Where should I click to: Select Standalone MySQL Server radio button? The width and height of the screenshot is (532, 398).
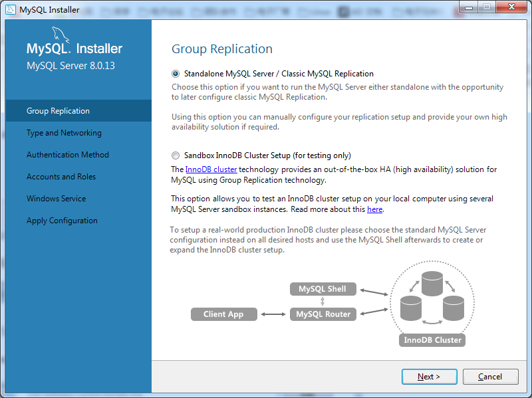click(176, 74)
